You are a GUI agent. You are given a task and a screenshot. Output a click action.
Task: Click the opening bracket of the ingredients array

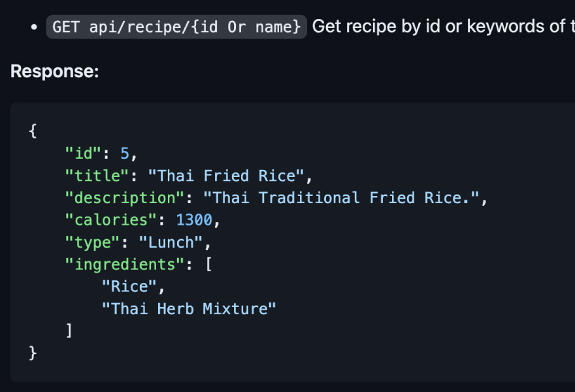click(208, 265)
